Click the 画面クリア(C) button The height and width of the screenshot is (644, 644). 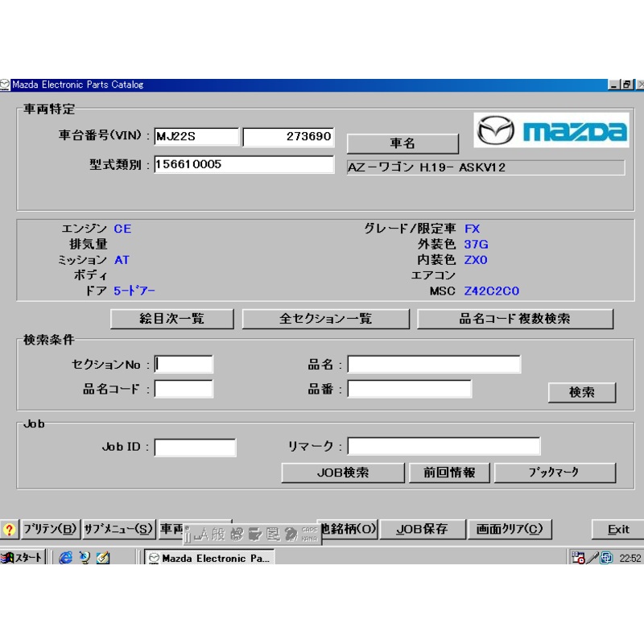point(510,530)
